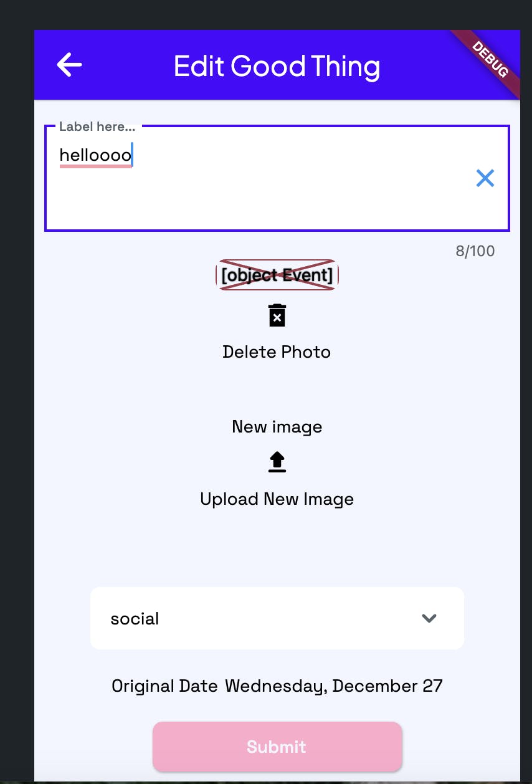This screenshot has height=784, width=532.
Task: Go back using the header arrow
Action: (x=69, y=65)
